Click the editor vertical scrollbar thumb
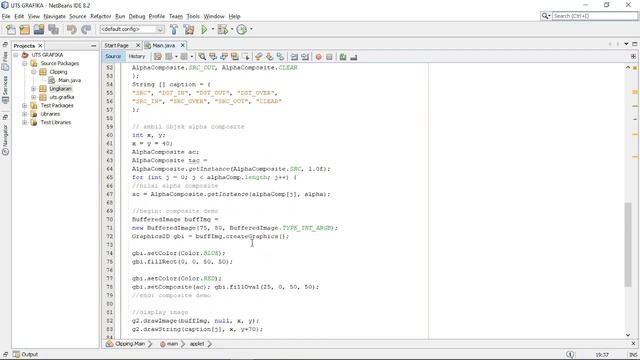The width and height of the screenshot is (640, 360). pos(628,244)
